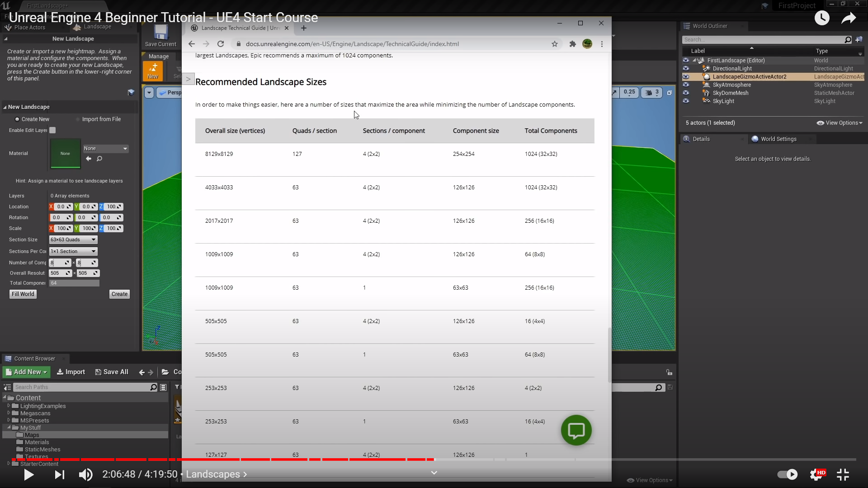Open the green chat feedback icon
The image size is (868, 488).
576,430
